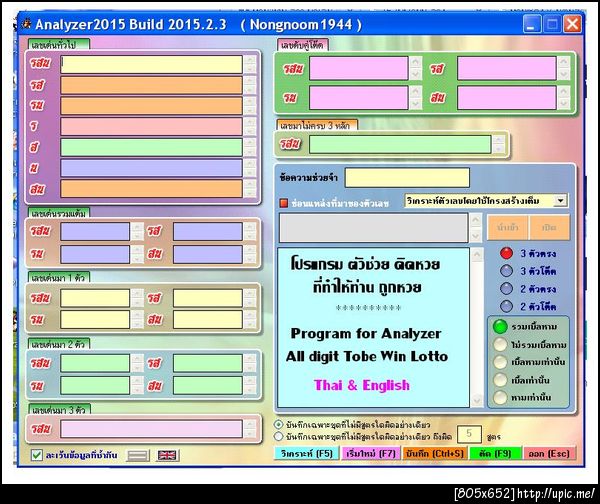Viewport: 600px width, 504px height.
Task: Click the รส orange field in เลขเด่นทั่วไป
Action: 152,85
